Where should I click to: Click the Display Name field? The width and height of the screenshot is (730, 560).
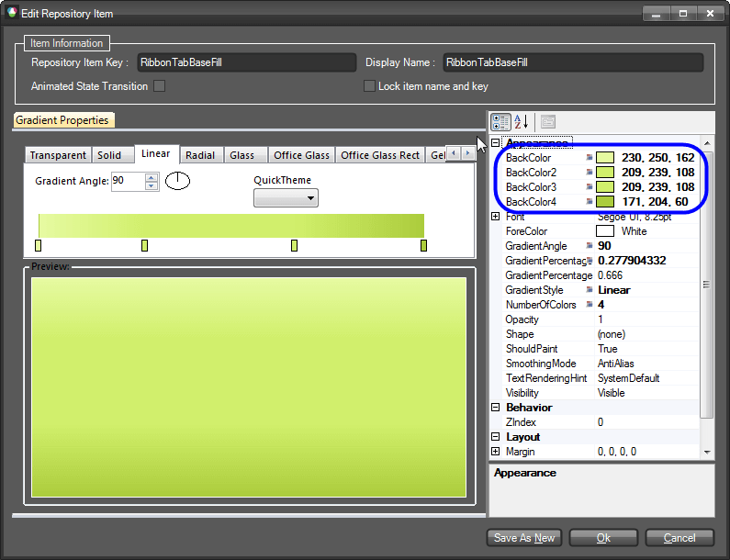(x=573, y=62)
